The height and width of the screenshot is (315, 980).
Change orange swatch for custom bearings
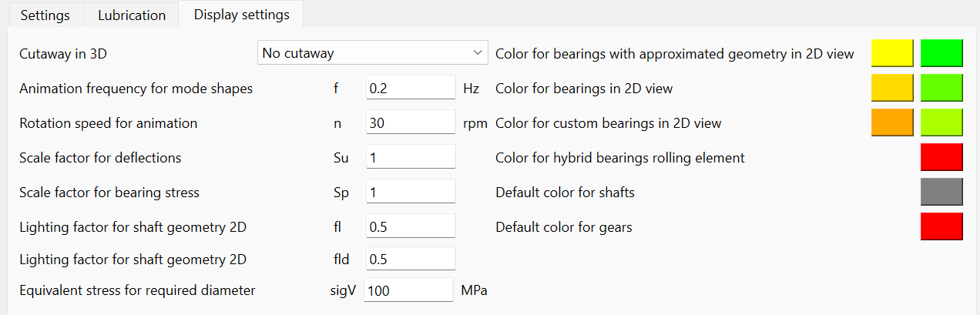coord(892,122)
